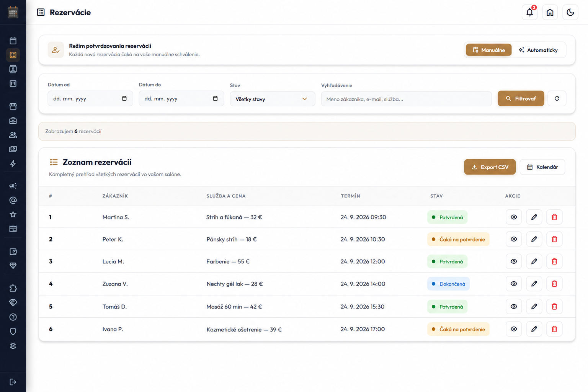
Task: Open reservations list icon in sidebar
Action: pos(13,55)
